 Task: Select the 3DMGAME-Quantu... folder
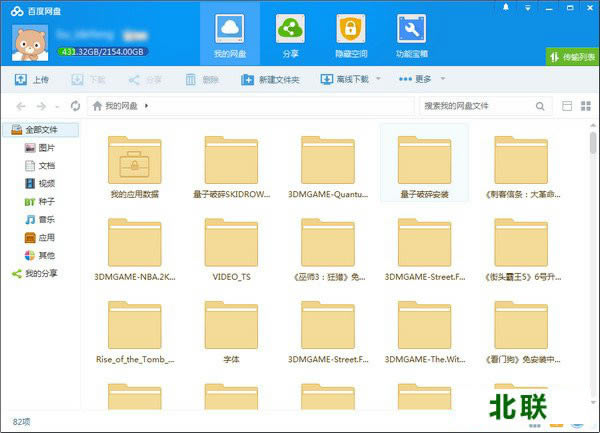click(x=328, y=167)
